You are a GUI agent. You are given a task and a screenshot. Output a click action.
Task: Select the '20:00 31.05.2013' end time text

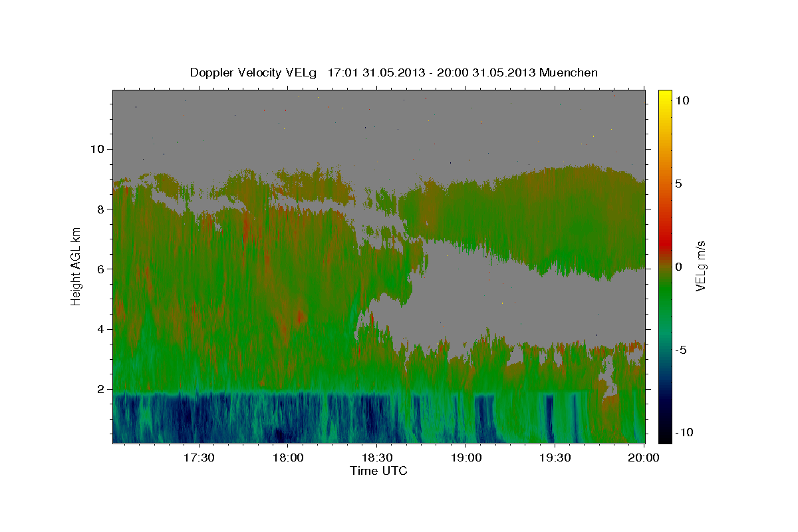[485, 72]
